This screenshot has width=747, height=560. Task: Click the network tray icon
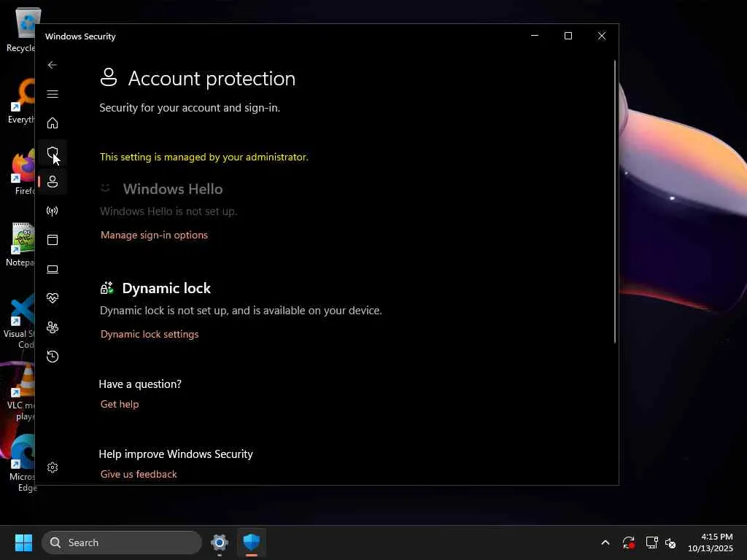(x=651, y=542)
